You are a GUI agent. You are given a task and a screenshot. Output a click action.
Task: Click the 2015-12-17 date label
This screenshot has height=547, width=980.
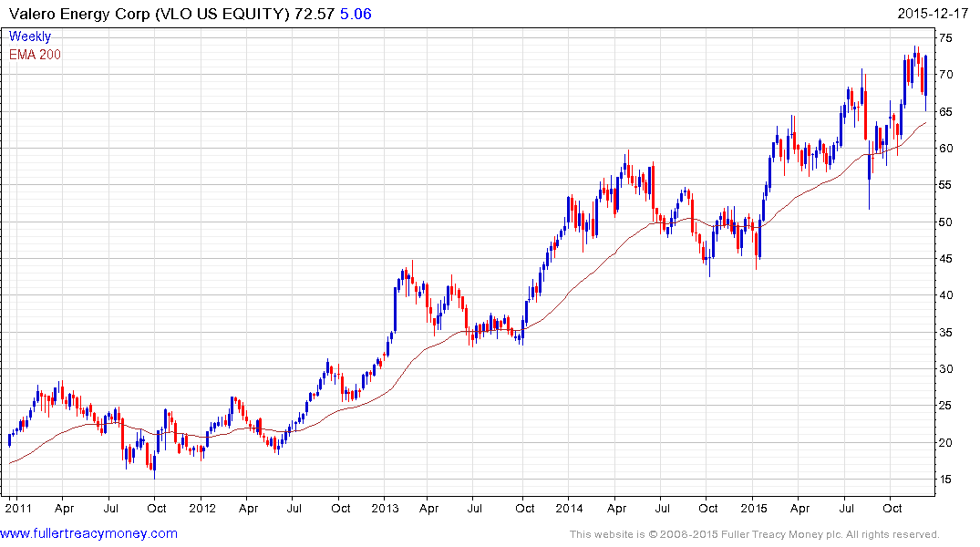(x=934, y=14)
